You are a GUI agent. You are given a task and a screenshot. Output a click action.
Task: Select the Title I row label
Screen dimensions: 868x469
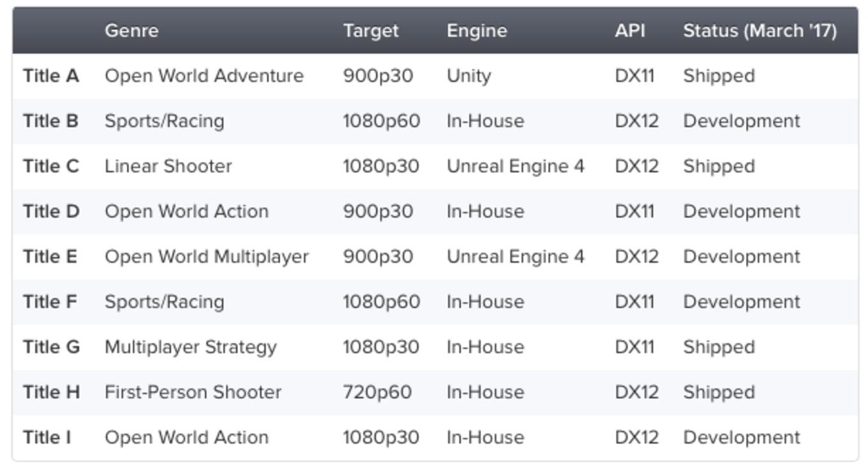(47, 438)
